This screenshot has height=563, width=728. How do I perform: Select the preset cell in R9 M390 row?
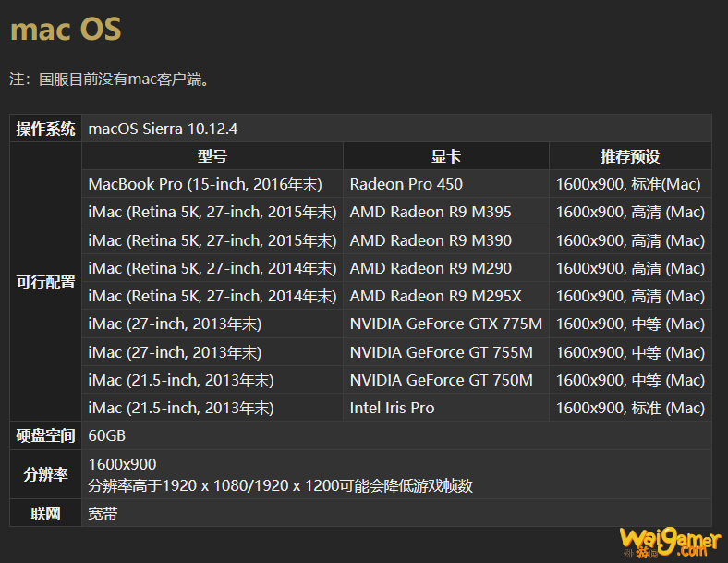point(630,240)
